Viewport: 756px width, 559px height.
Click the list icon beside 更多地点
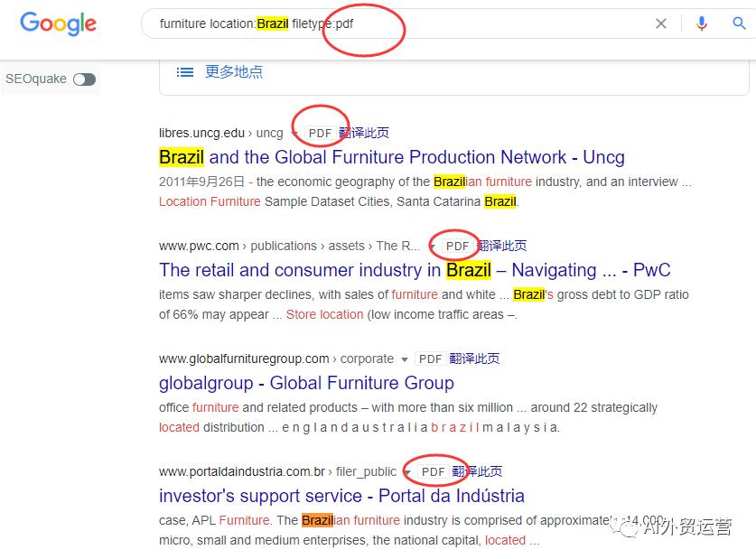[185, 72]
